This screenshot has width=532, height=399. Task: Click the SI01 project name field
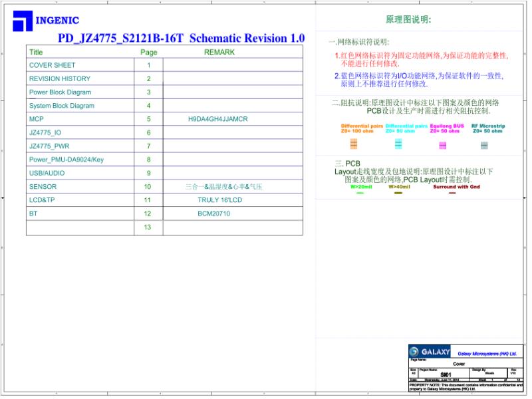pos(446,375)
